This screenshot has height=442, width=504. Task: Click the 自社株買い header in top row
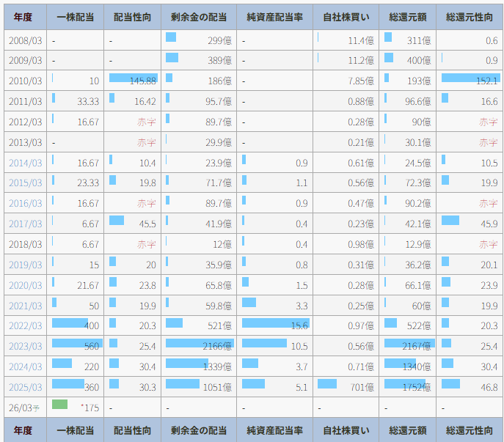(346, 17)
